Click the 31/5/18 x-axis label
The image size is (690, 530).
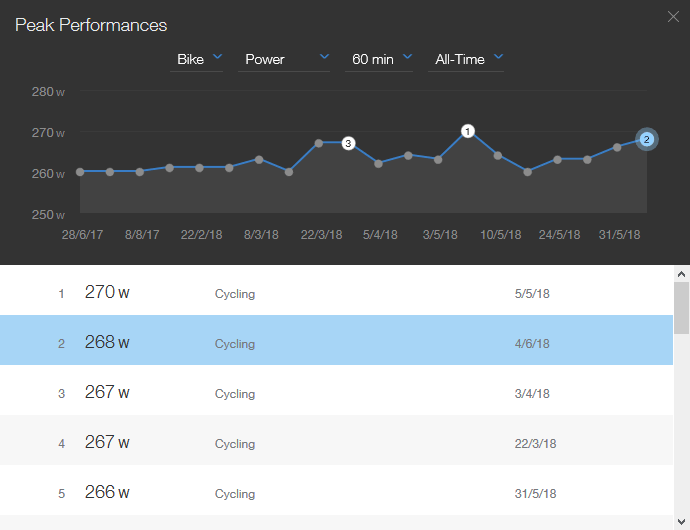pos(619,235)
